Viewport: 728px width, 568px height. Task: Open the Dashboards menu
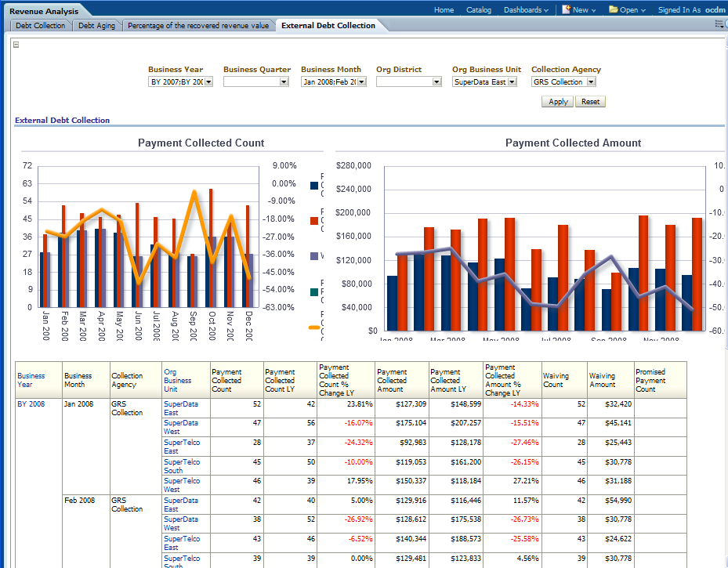click(525, 10)
